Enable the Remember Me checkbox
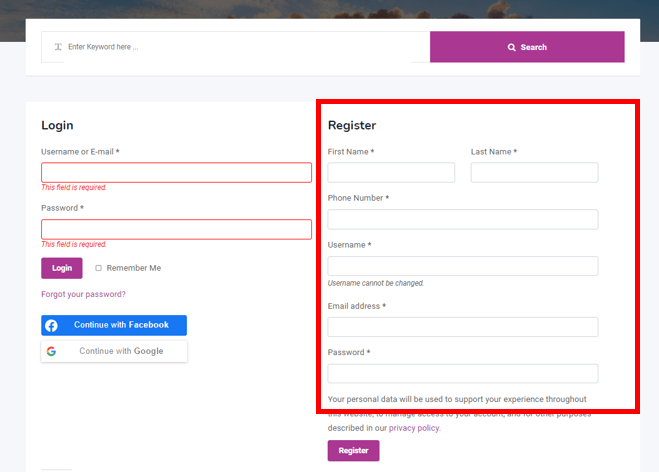This screenshot has width=659, height=472. point(98,268)
